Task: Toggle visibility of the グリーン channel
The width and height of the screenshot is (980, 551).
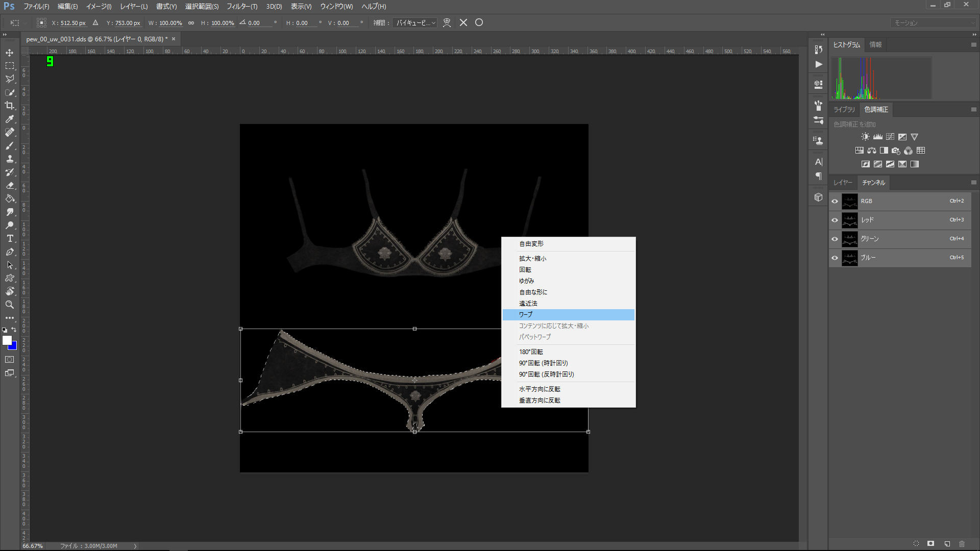Action: click(x=835, y=239)
